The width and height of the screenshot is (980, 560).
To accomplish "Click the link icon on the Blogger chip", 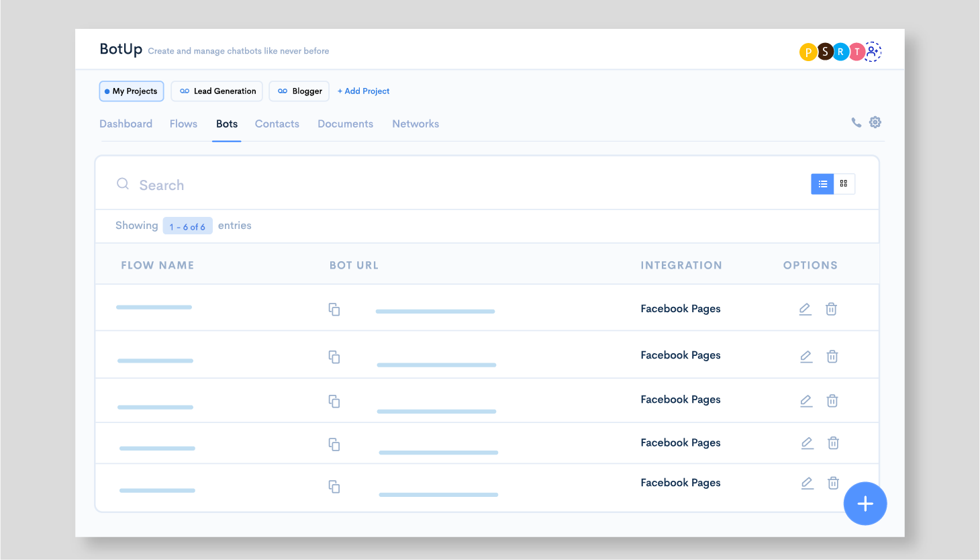I will (x=281, y=91).
